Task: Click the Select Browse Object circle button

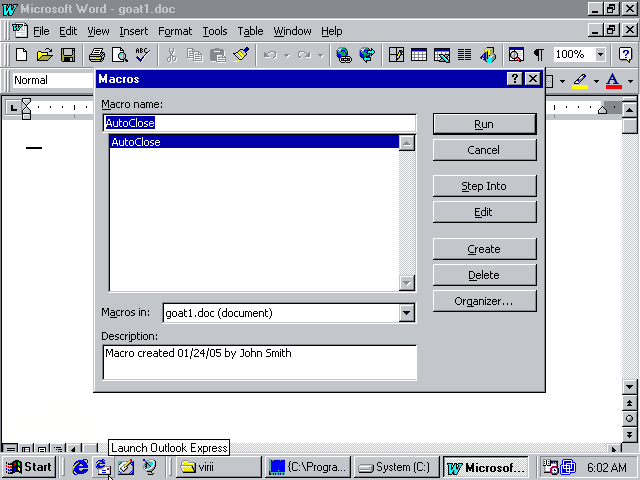Action: click(629, 418)
